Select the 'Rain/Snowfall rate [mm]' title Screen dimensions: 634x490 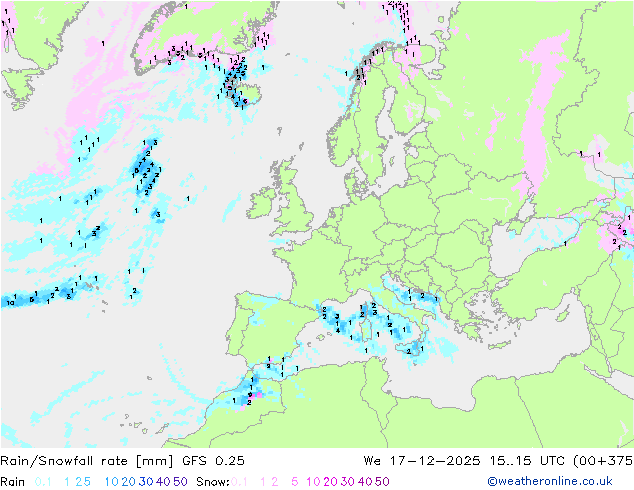[87, 461]
